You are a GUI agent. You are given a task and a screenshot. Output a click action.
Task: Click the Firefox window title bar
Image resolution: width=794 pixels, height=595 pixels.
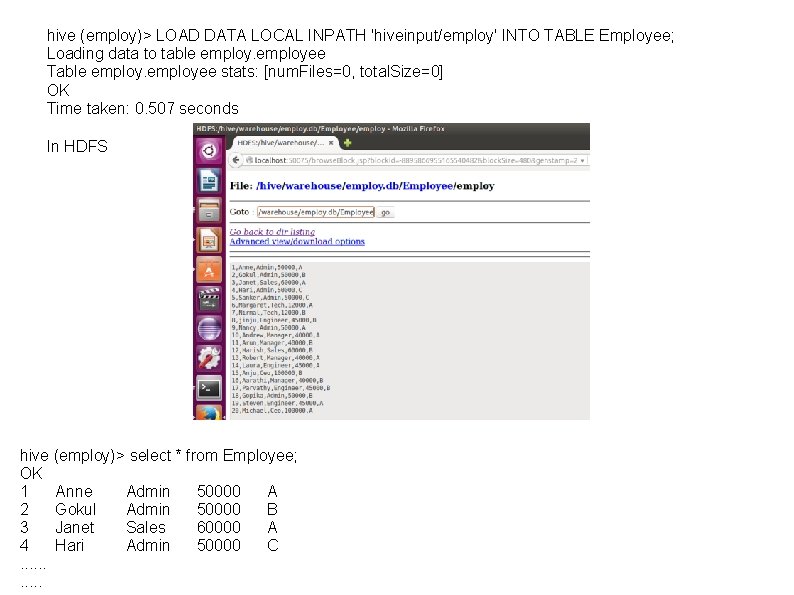coord(391,129)
